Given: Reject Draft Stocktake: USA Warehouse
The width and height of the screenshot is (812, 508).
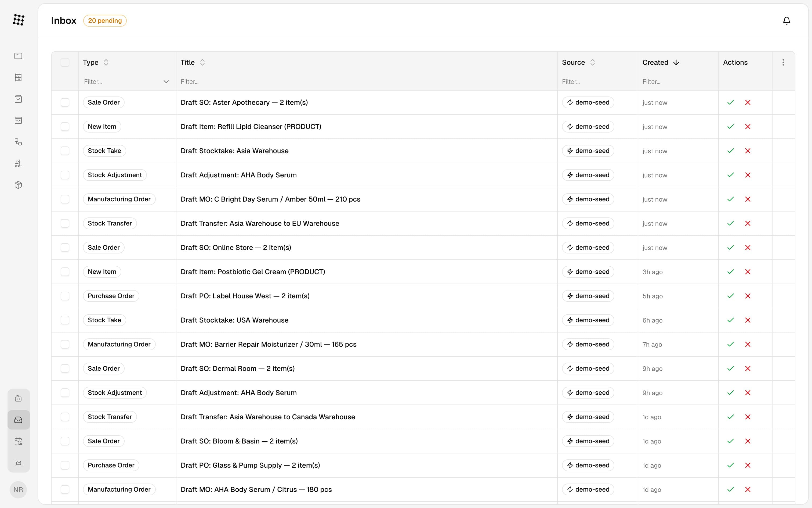Looking at the screenshot, I should click(748, 320).
